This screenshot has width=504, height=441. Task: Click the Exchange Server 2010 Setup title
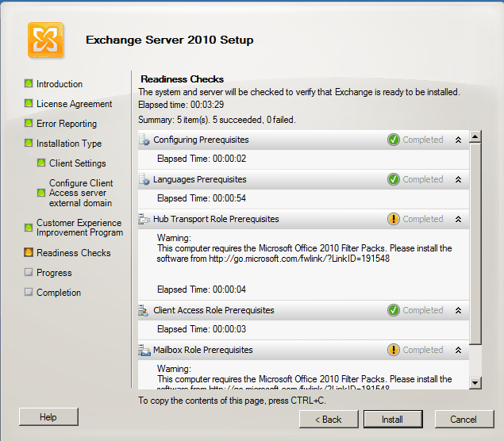point(170,40)
